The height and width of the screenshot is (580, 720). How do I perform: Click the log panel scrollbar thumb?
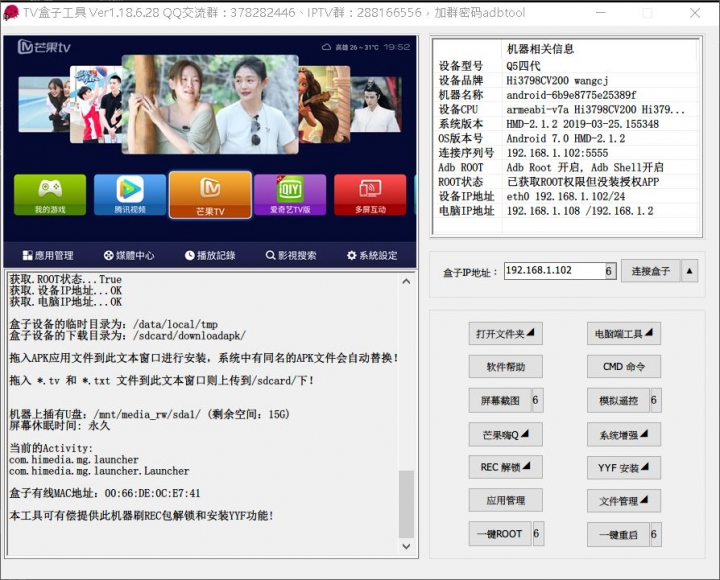[406, 504]
